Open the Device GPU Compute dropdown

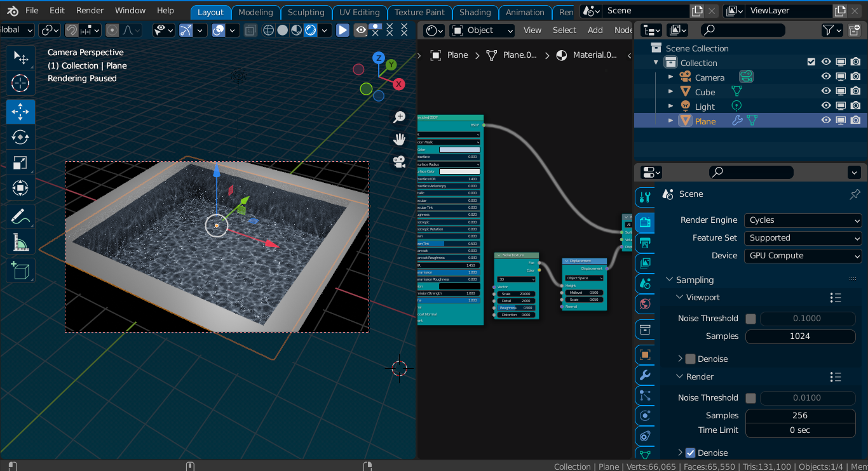pos(803,256)
